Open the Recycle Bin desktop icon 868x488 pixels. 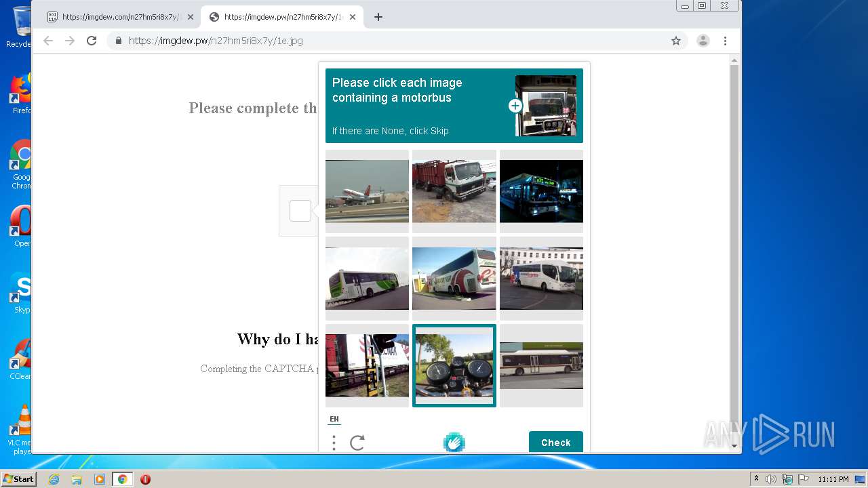(20, 27)
